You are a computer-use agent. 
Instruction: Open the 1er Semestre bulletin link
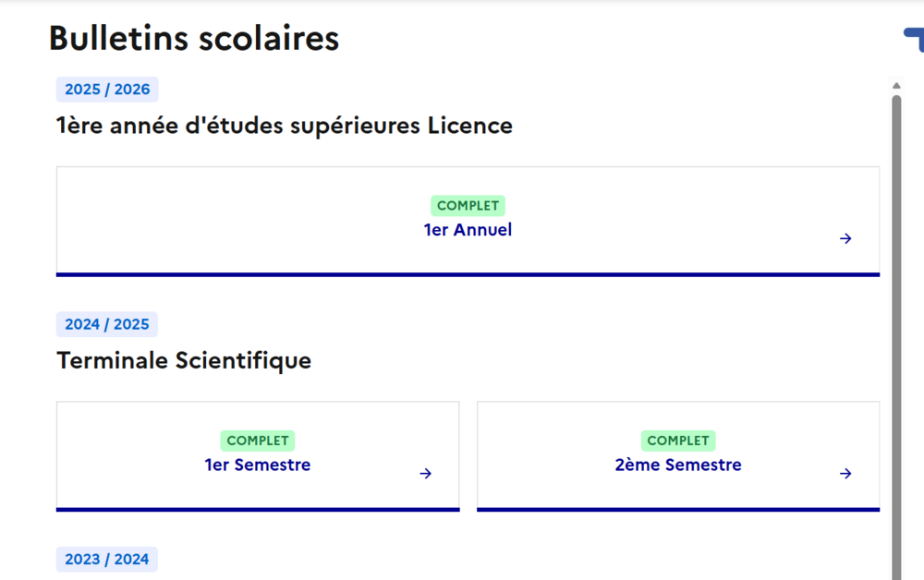point(258,465)
